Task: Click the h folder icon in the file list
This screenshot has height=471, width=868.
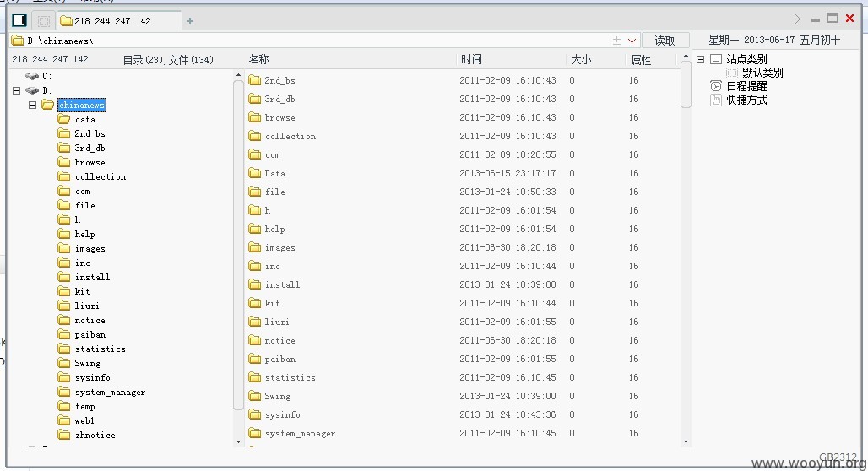Action: (x=255, y=210)
